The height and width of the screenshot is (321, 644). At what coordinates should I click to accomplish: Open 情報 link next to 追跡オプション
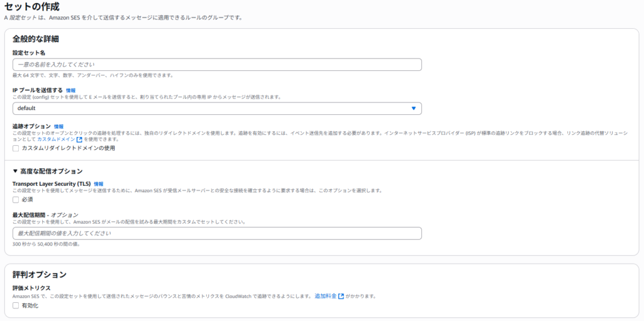pyautogui.click(x=58, y=127)
